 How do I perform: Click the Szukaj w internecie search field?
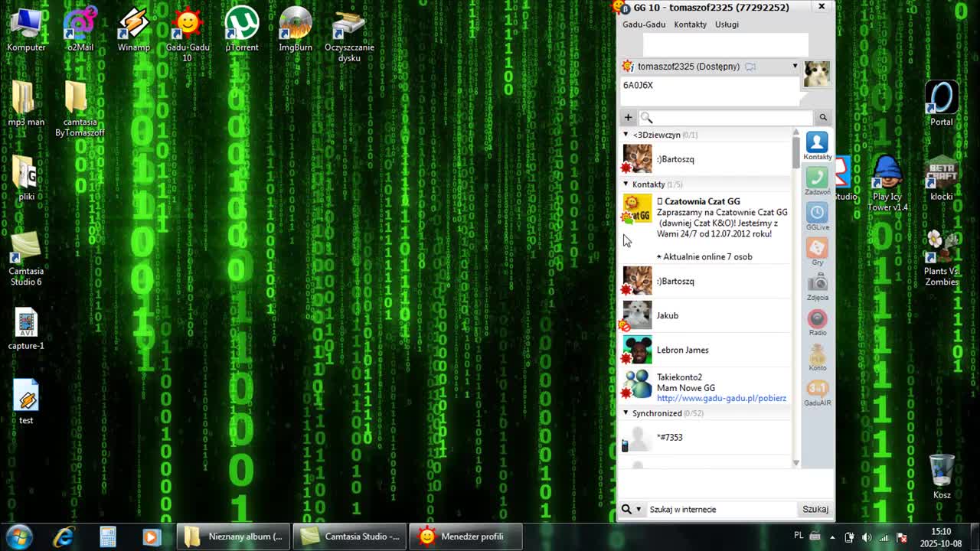pyautogui.click(x=720, y=509)
